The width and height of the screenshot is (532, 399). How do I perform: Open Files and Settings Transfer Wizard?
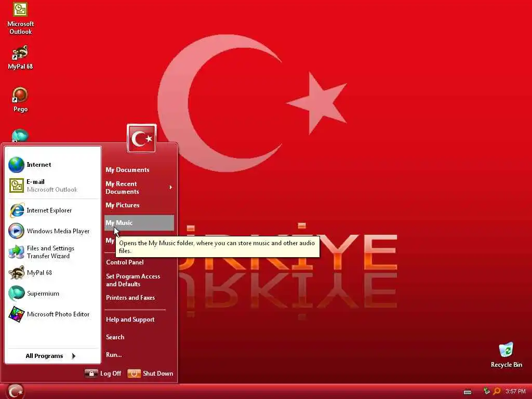click(54, 252)
